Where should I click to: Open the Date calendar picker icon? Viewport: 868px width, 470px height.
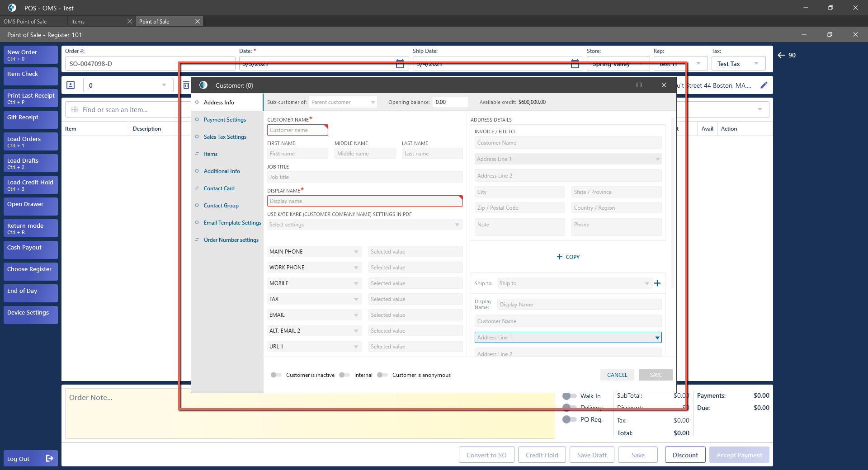click(400, 64)
